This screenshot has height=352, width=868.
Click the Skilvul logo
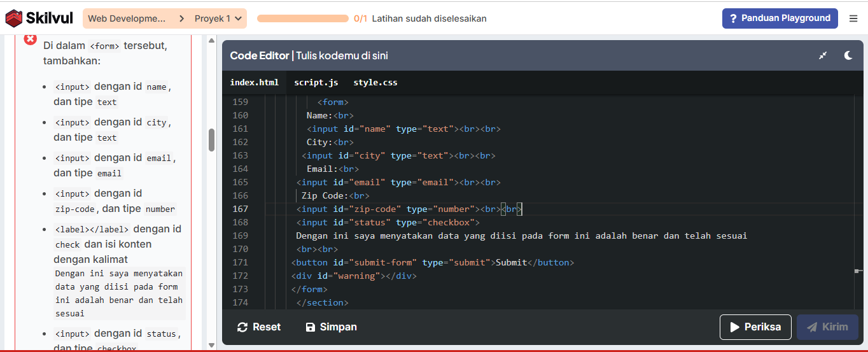coord(39,18)
